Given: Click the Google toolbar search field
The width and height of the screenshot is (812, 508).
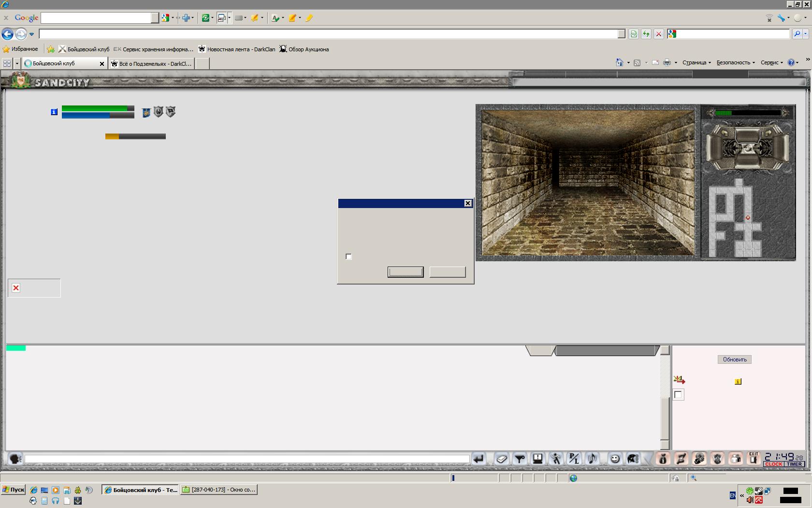Looking at the screenshot, I should click(100, 18).
